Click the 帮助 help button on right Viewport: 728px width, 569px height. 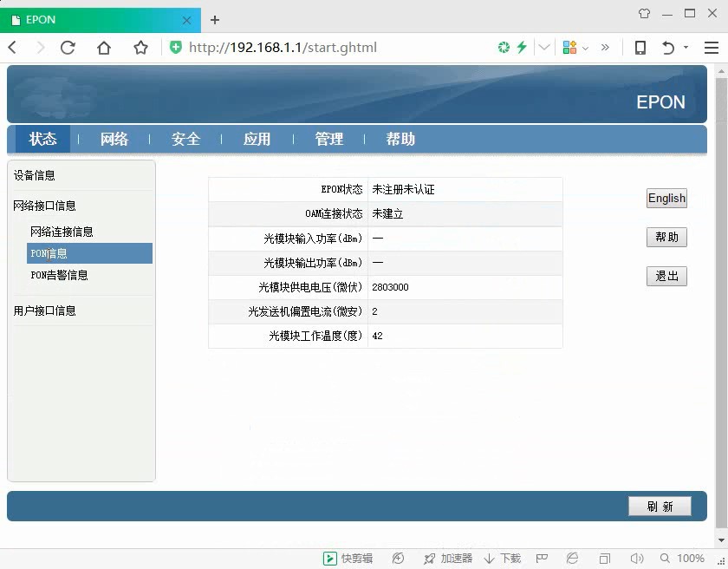point(666,238)
